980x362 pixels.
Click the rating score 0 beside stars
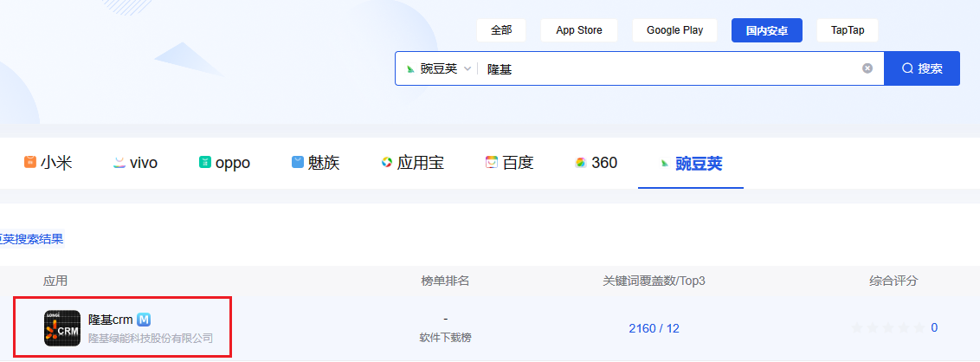point(934,327)
